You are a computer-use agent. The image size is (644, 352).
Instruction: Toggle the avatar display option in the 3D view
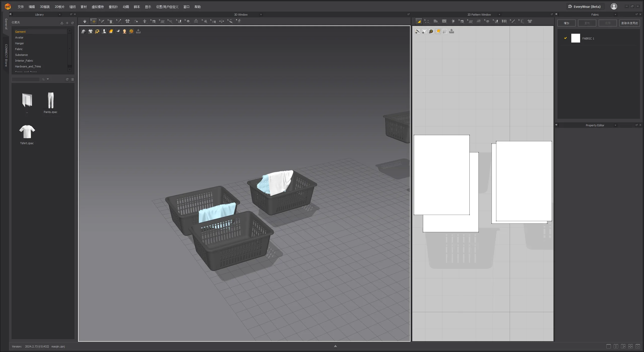[104, 31]
